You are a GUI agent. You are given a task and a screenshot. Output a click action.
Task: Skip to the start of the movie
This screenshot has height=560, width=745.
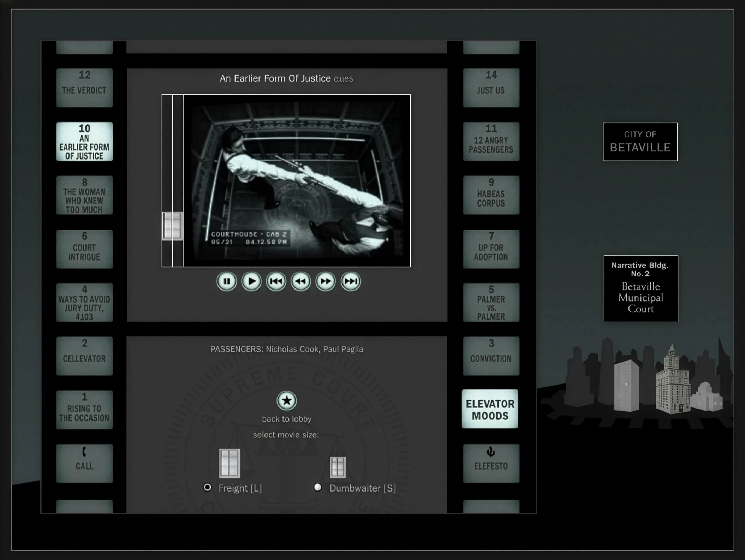click(x=276, y=281)
